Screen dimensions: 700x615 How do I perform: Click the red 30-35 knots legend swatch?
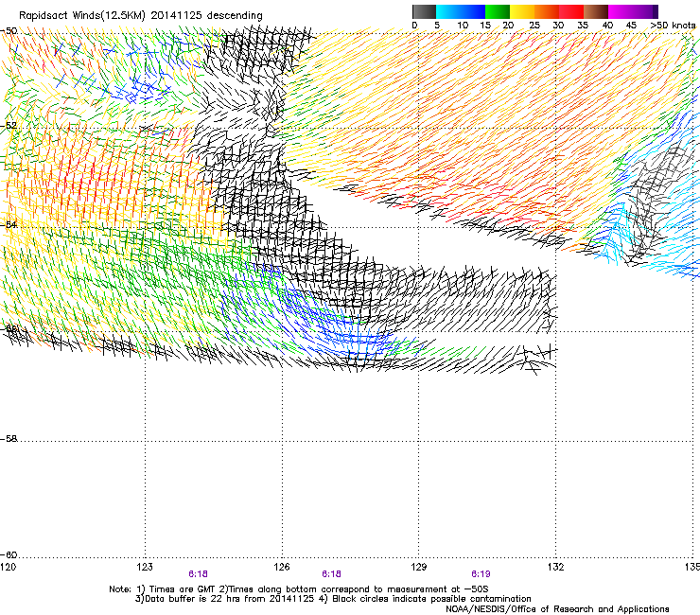click(571, 11)
